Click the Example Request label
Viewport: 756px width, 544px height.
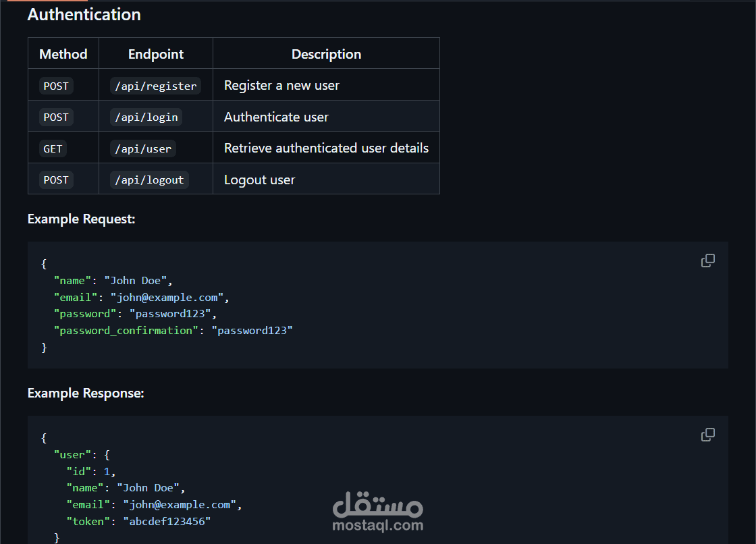81,219
